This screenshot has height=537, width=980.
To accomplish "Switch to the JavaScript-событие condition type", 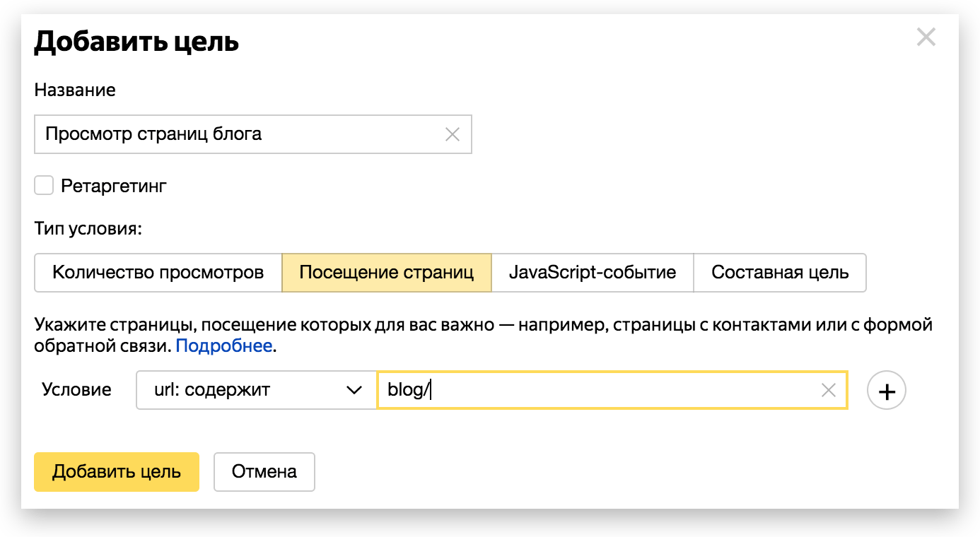I will point(592,273).
